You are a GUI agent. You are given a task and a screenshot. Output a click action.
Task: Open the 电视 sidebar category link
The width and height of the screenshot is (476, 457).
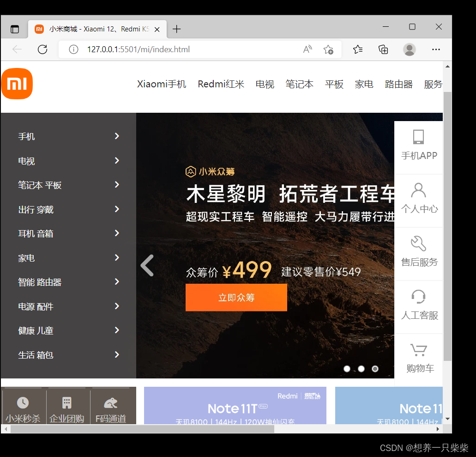tap(26, 161)
